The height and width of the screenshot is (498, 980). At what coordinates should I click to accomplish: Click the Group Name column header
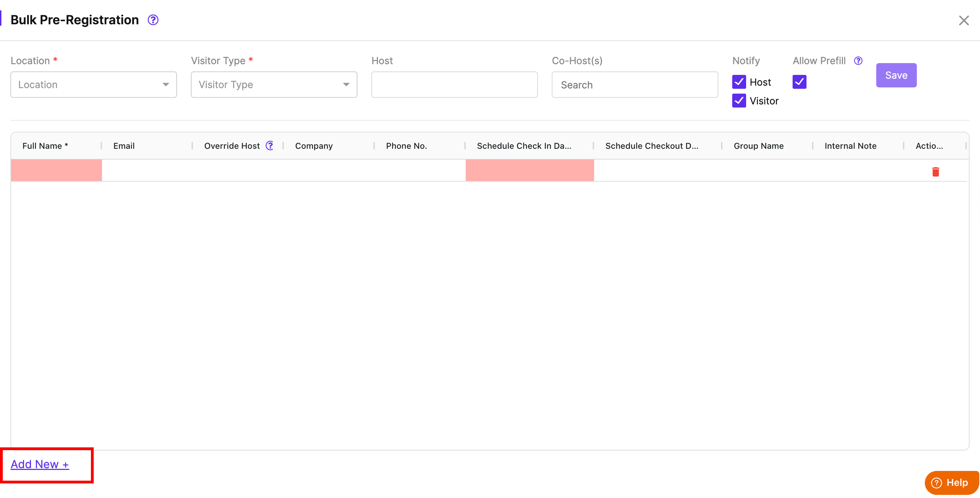pos(758,146)
